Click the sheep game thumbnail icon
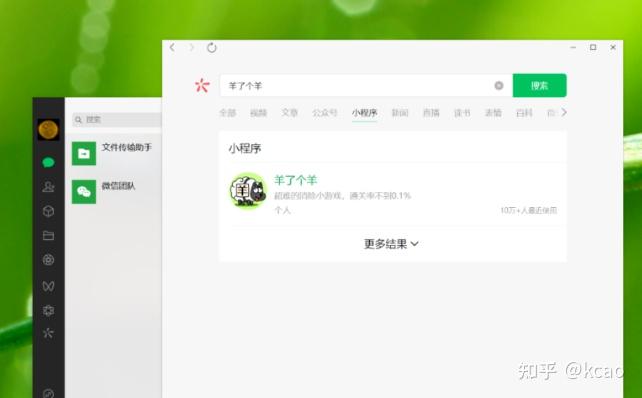Viewport: 642px width, 398px height. [248, 190]
